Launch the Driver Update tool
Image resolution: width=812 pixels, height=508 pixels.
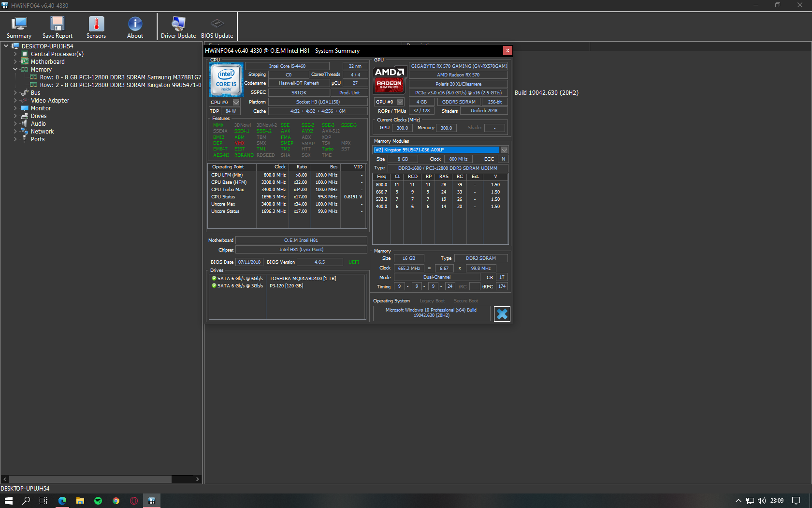178,28
